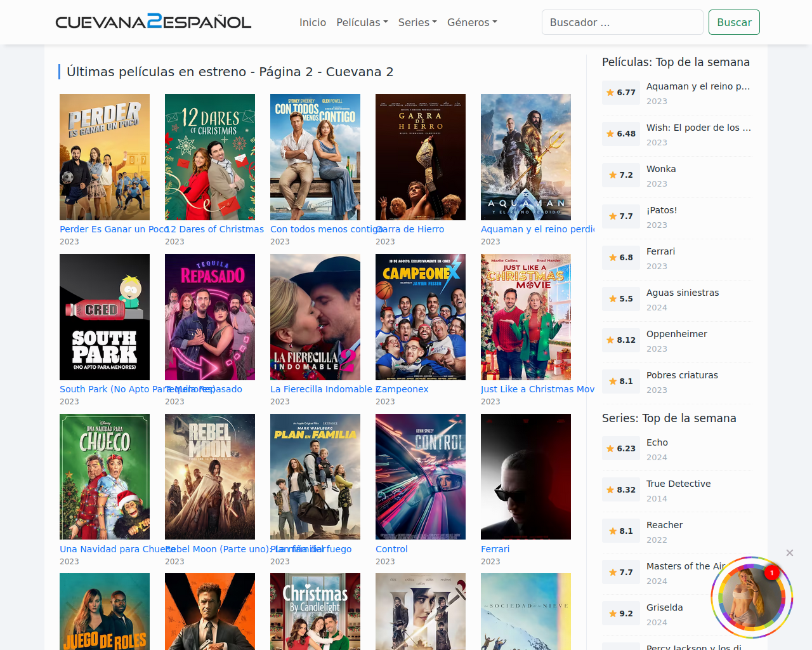Select the Rebel Moon poster thumbnail

click(210, 477)
